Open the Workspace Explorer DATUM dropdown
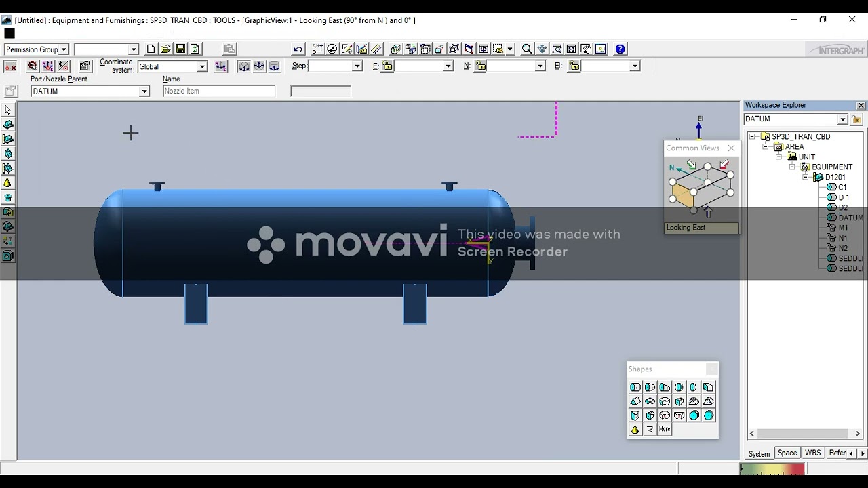 coord(842,119)
